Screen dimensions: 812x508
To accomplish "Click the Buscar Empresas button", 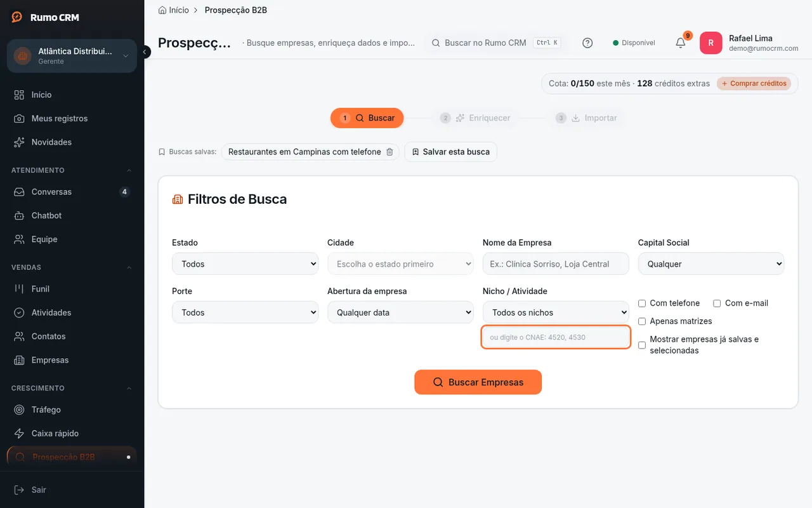I will (x=478, y=382).
